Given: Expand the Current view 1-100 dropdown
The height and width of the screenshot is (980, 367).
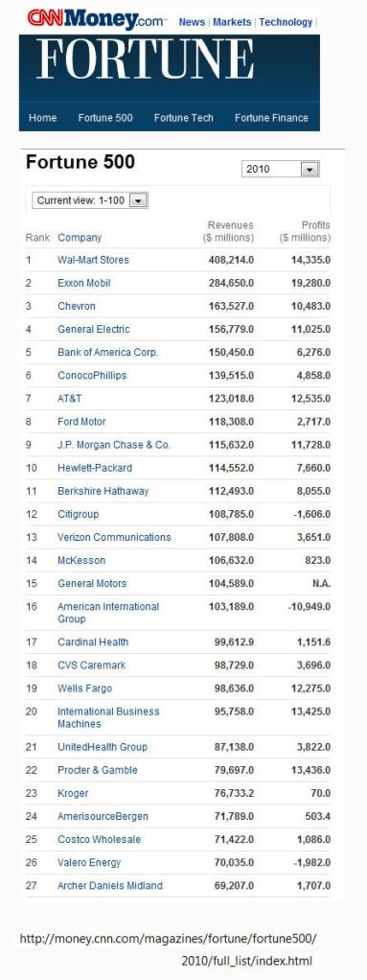Looking at the screenshot, I should (139, 200).
